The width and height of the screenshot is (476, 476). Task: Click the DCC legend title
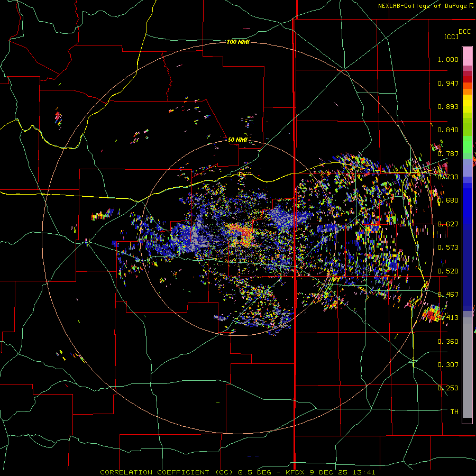coord(465,32)
